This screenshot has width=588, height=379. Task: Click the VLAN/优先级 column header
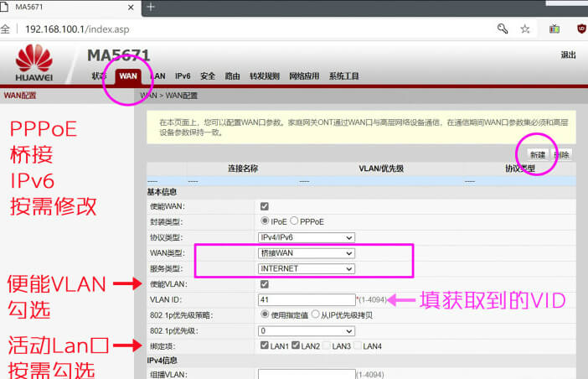tap(381, 169)
